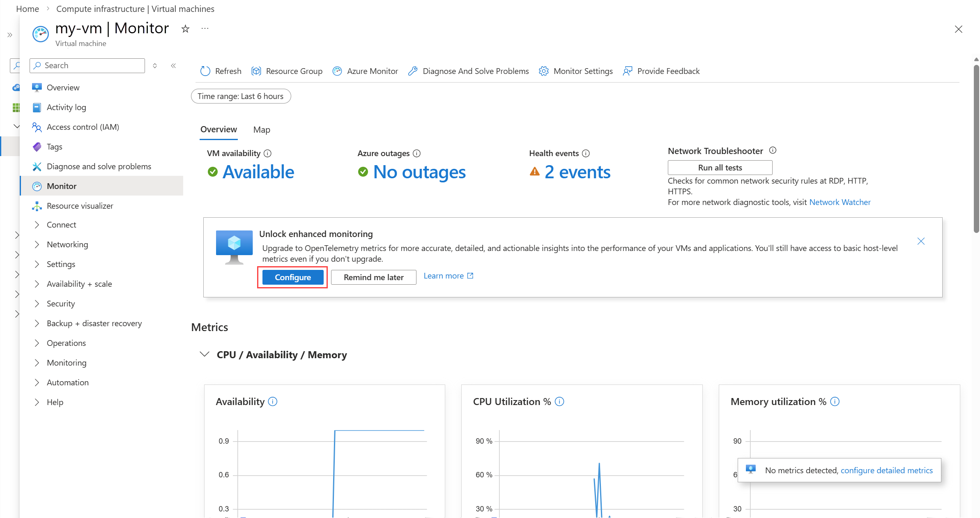Dismiss the Unlock enhanced monitoring banner
Viewport: 980px width, 518px height.
921,241
